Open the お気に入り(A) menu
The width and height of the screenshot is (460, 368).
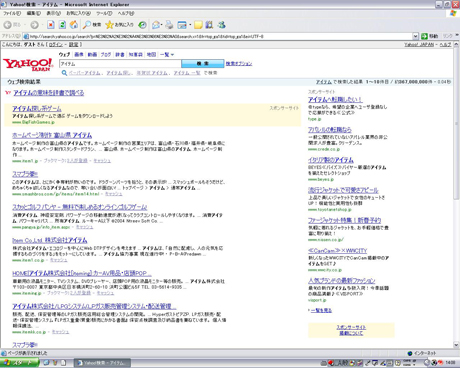pyautogui.click(x=78, y=13)
